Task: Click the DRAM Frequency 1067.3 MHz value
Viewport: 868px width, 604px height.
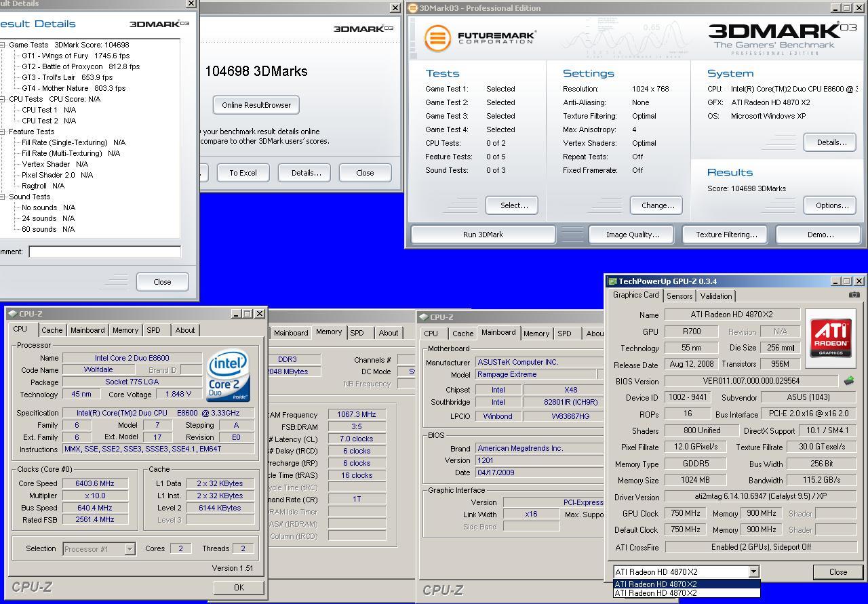Action: pyautogui.click(x=357, y=414)
